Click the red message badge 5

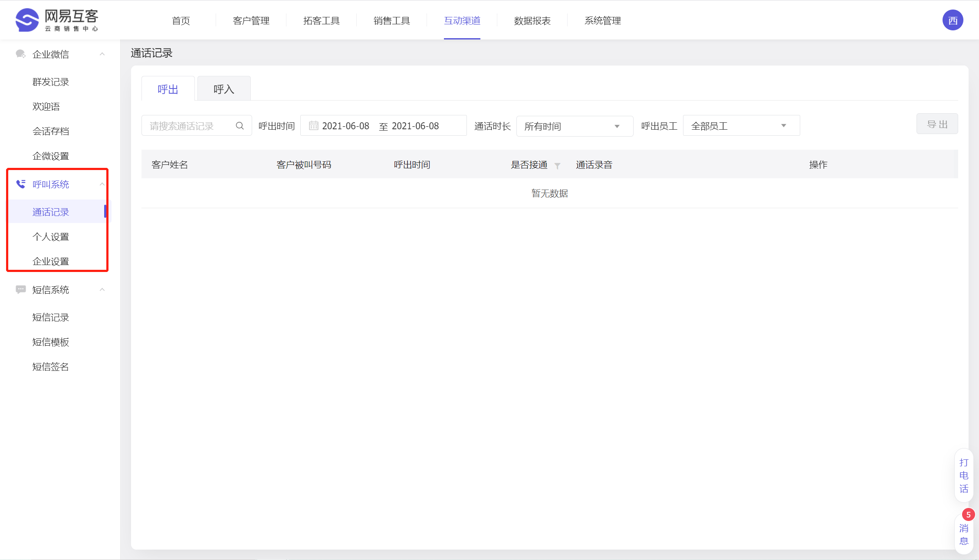[968, 514]
